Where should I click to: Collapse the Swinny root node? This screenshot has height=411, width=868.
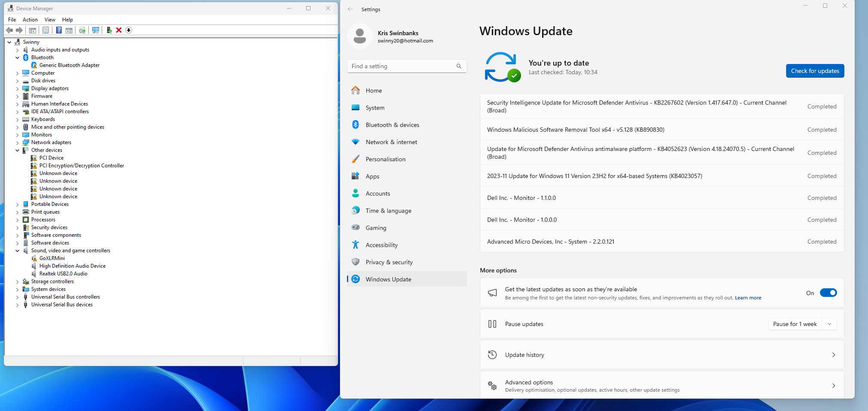point(9,42)
